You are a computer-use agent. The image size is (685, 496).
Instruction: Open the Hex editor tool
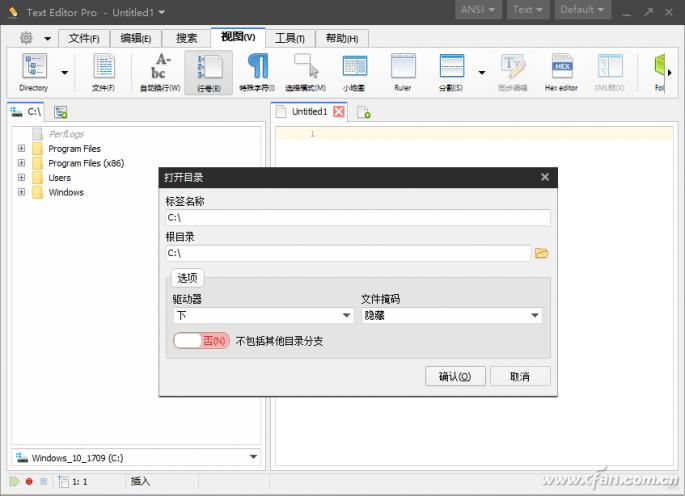click(x=561, y=71)
